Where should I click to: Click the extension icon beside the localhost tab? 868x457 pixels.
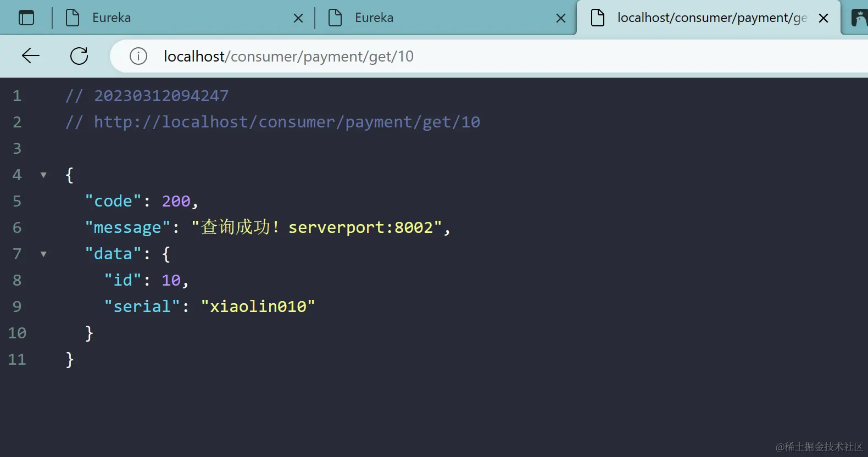860,18
